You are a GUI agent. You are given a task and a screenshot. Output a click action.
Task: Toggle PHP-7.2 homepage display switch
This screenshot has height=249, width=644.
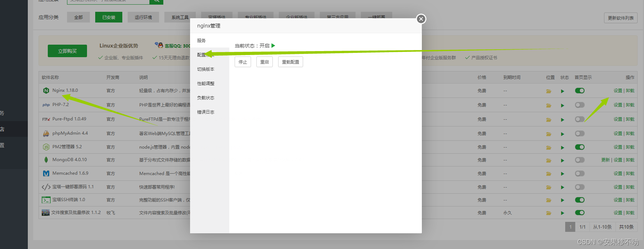[x=580, y=105]
